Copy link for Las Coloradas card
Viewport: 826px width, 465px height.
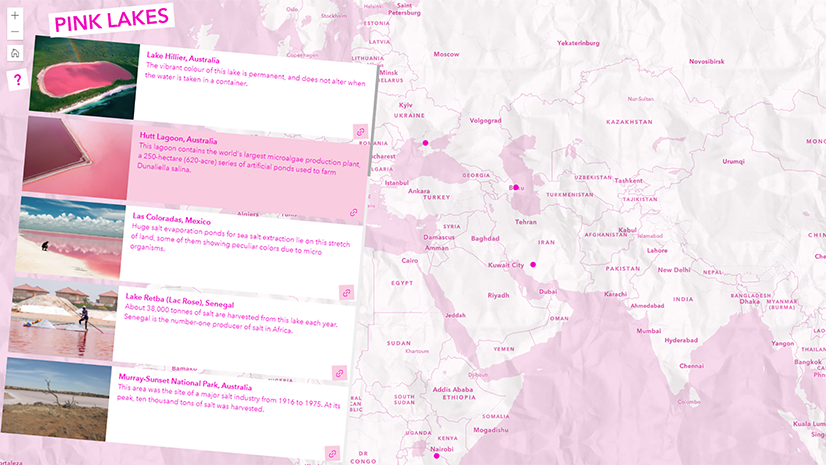[346, 293]
